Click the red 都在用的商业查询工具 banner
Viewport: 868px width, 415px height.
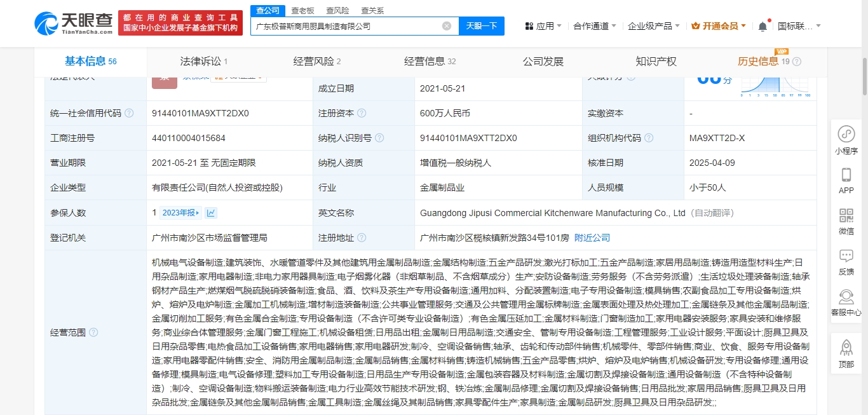click(x=180, y=23)
